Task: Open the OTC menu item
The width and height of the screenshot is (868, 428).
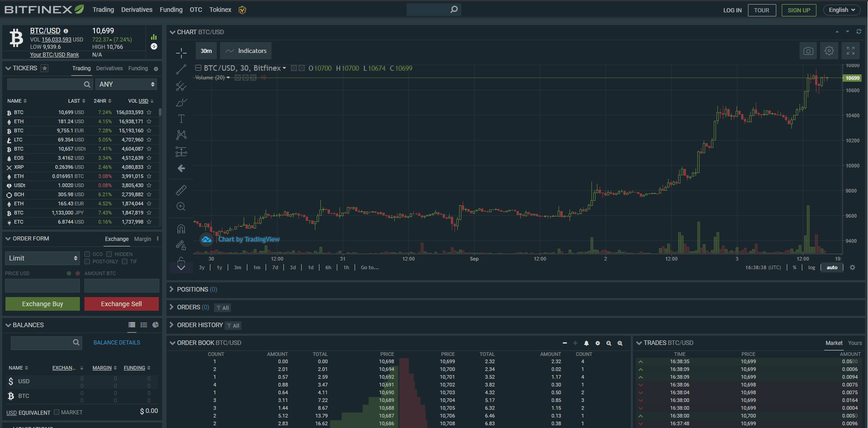Action: (x=196, y=10)
